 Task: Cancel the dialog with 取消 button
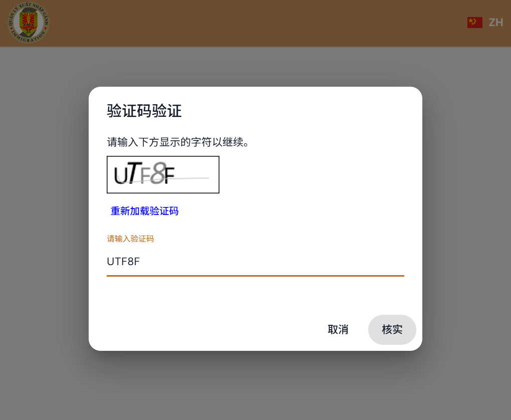[x=338, y=330]
